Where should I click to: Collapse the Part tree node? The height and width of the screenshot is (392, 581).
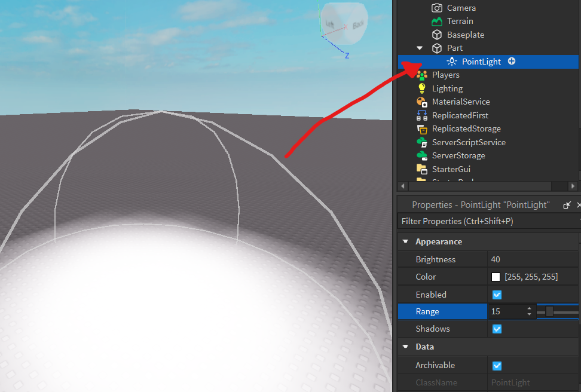(420, 48)
